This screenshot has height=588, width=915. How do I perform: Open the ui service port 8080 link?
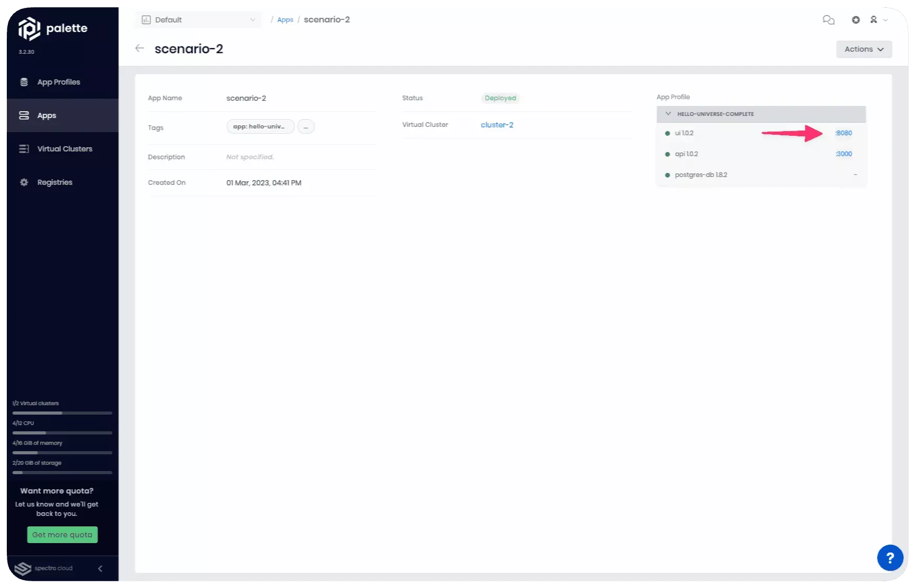(x=844, y=133)
